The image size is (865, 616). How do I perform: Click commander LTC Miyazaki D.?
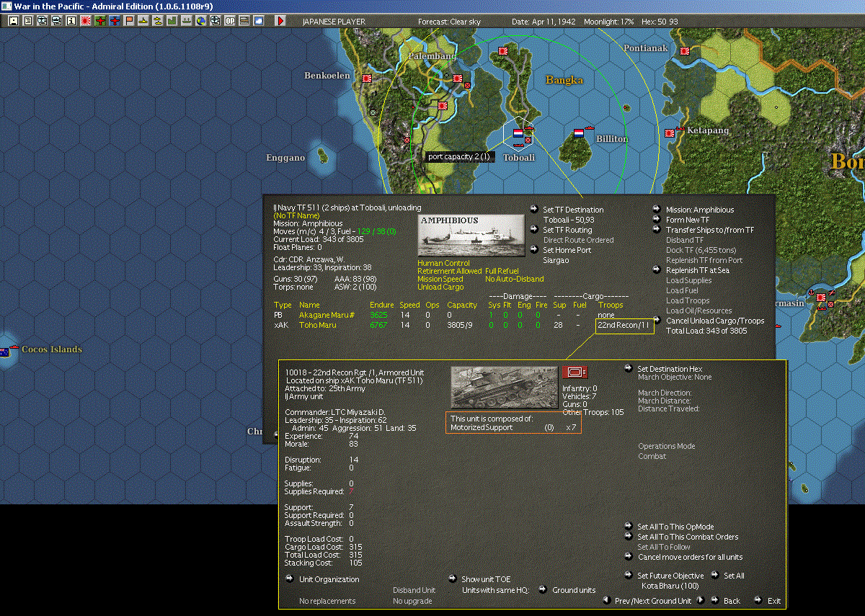[336, 413]
